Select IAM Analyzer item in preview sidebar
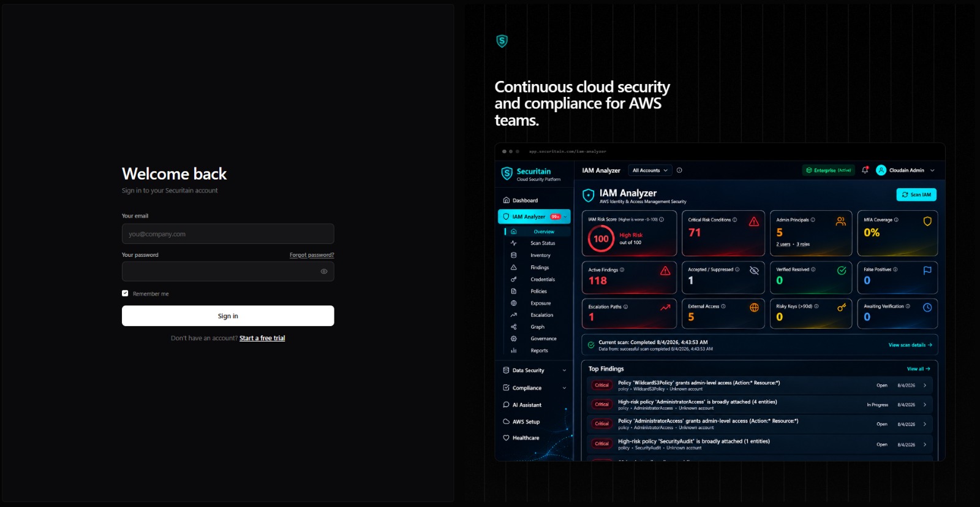The height and width of the screenshot is (507, 980). click(534, 216)
